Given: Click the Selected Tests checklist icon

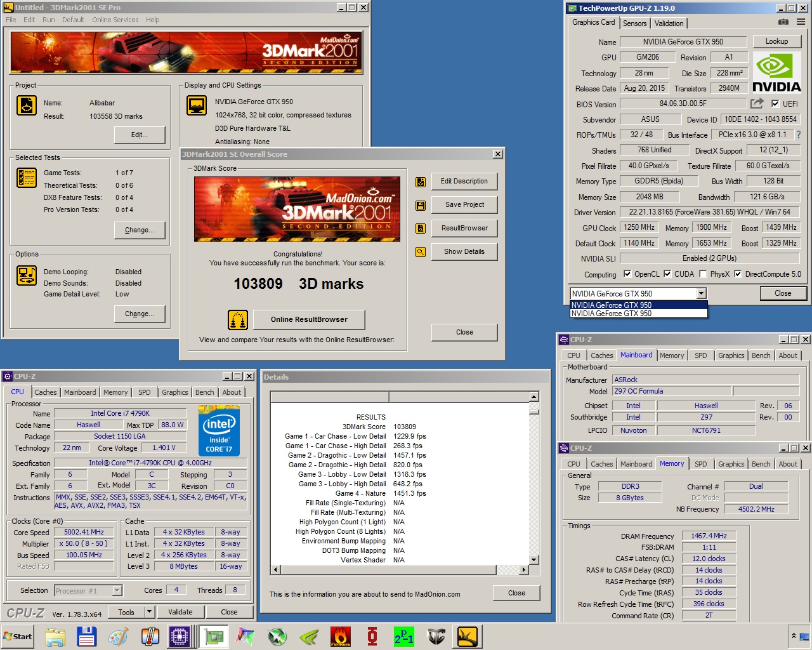Looking at the screenshot, I should pyautogui.click(x=27, y=178).
